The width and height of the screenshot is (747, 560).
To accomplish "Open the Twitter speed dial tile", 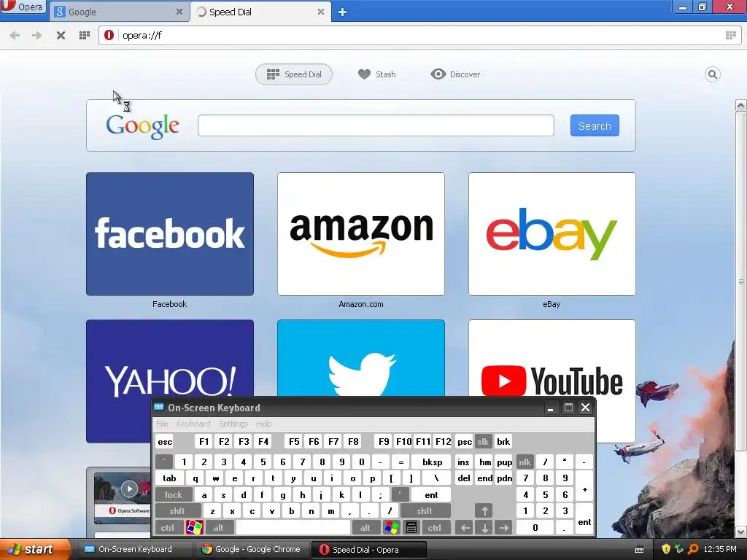I will (360, 357).
